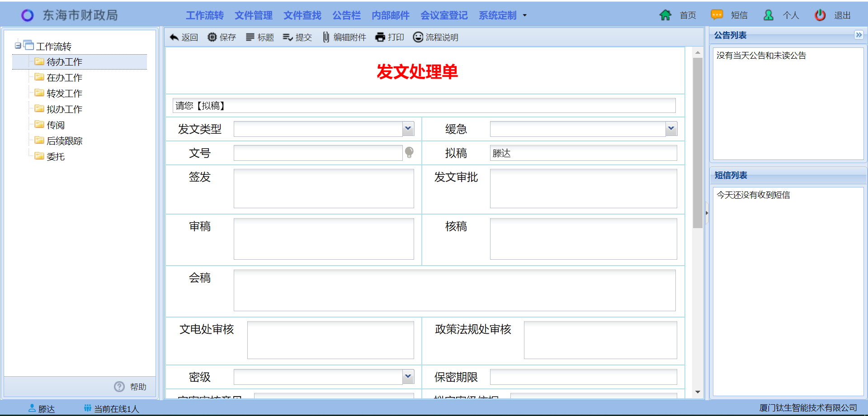Image resolution: width=868 pixels, height=416 pixels.
Task: Click the purple circle logo icon
Action: (x=27, y=15)
